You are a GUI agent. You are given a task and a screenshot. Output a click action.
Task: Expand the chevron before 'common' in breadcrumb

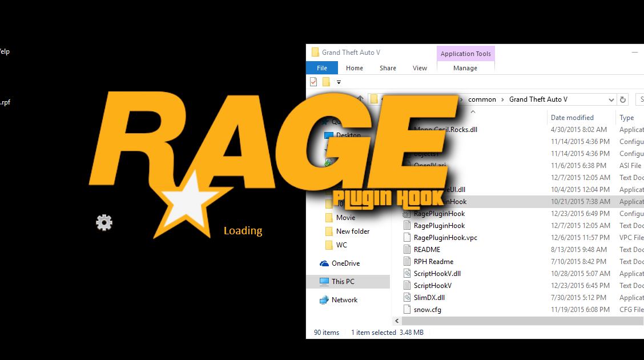coord(461,99)
